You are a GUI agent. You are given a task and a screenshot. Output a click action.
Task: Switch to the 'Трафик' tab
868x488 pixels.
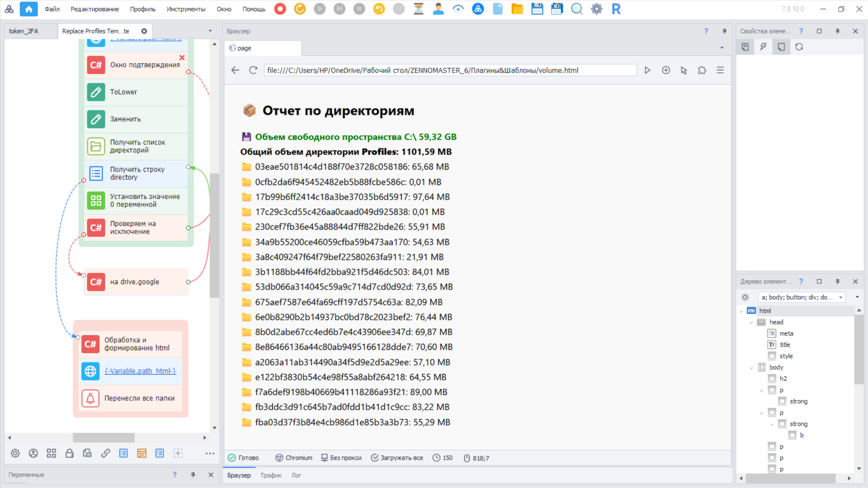tap(271, 475)
